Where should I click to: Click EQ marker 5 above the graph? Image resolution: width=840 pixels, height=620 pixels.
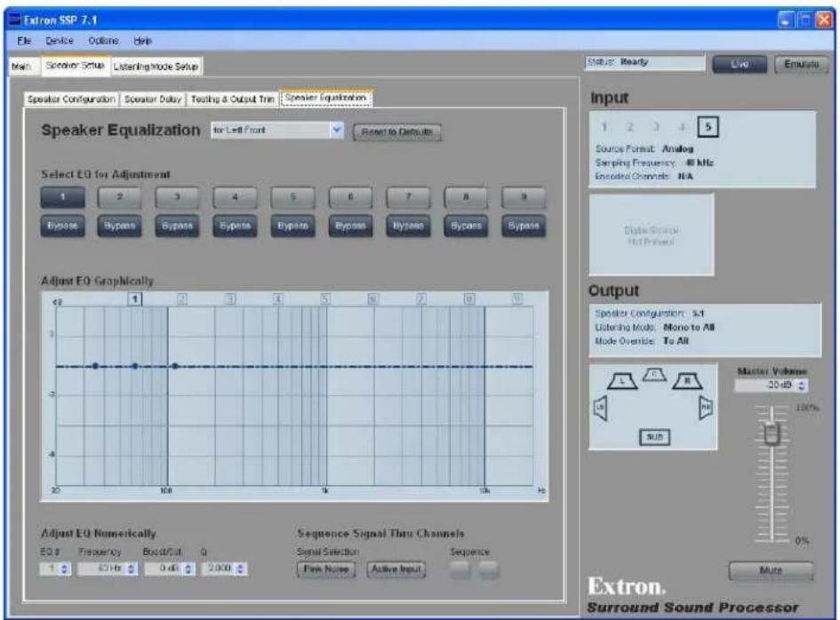click(x=325, y=298)
